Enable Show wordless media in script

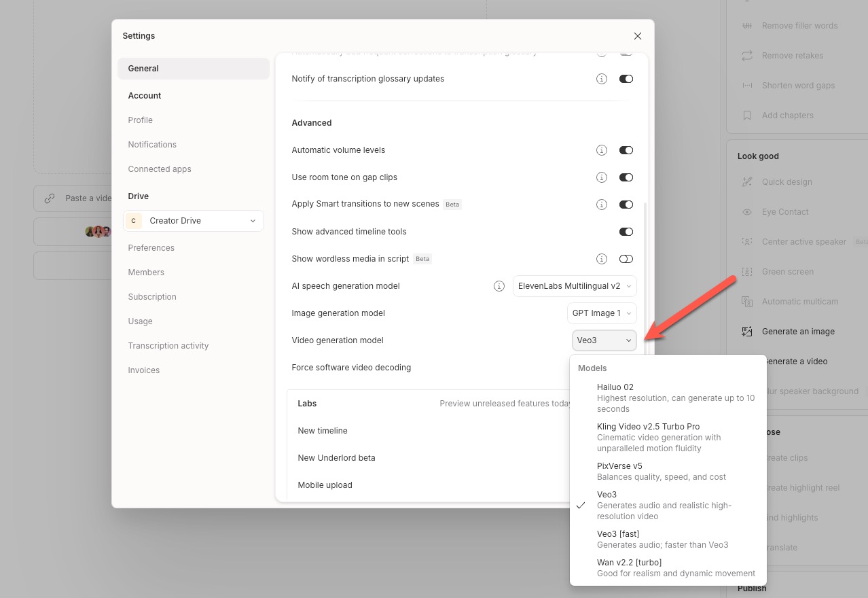(626, 259)
